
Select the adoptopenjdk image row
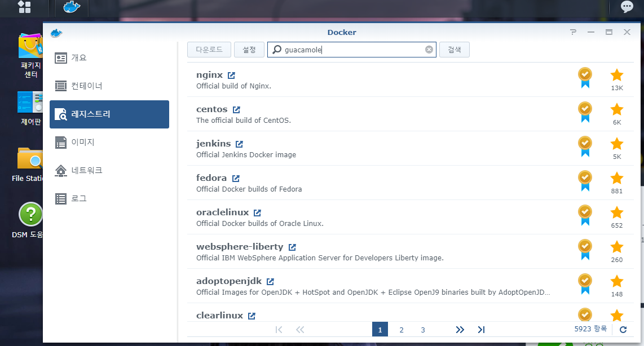tap(411, 286)
